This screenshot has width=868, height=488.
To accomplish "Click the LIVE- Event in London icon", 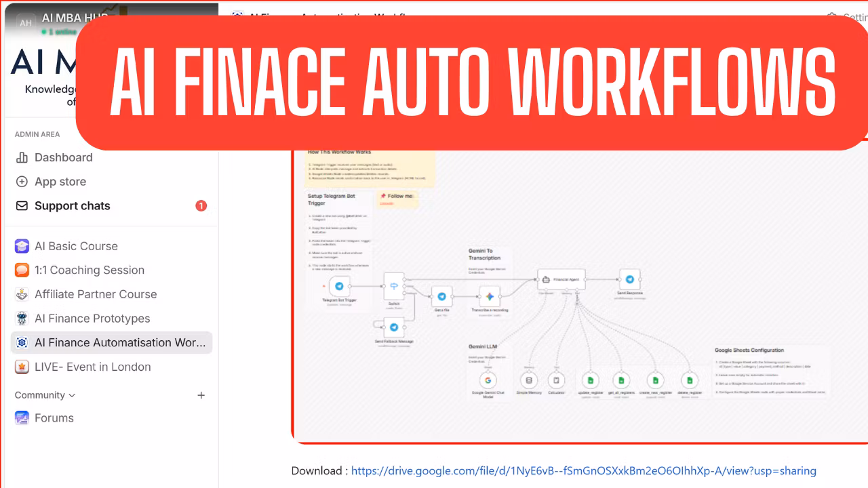I will coord(22,367).
